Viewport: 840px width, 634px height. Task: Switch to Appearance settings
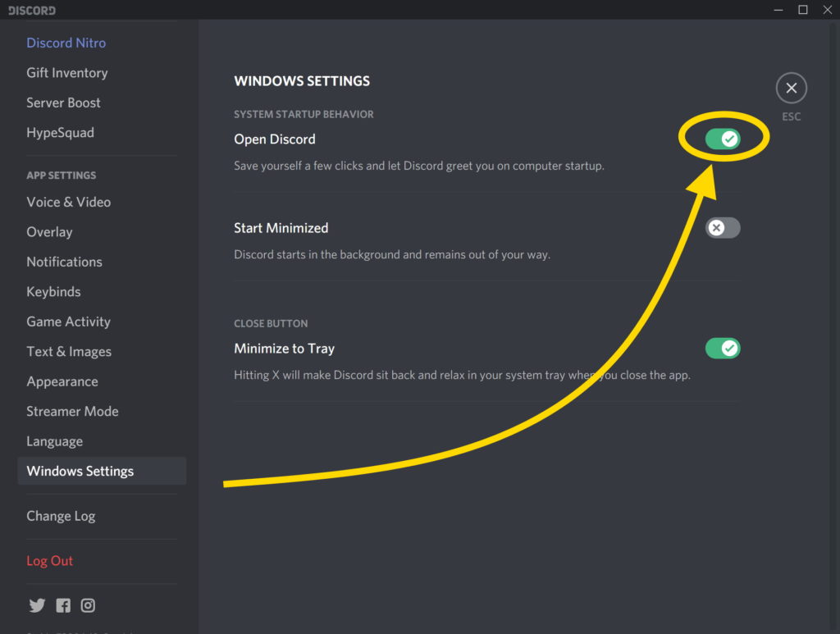tap(62, 381)
